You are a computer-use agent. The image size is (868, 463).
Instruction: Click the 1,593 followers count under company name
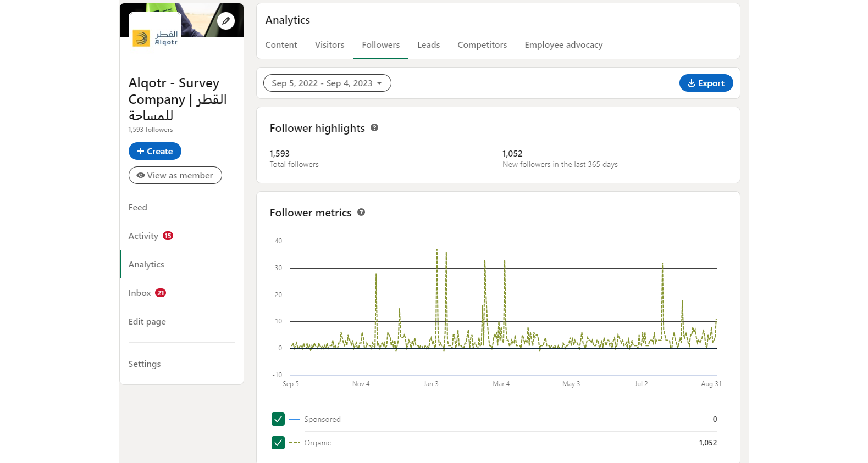click(151, 130)
